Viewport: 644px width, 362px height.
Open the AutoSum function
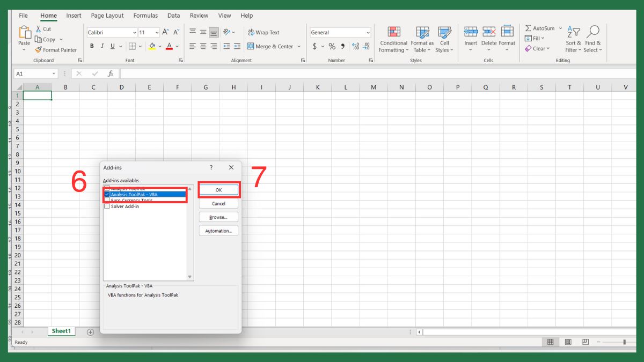click(x=540, y=28)
